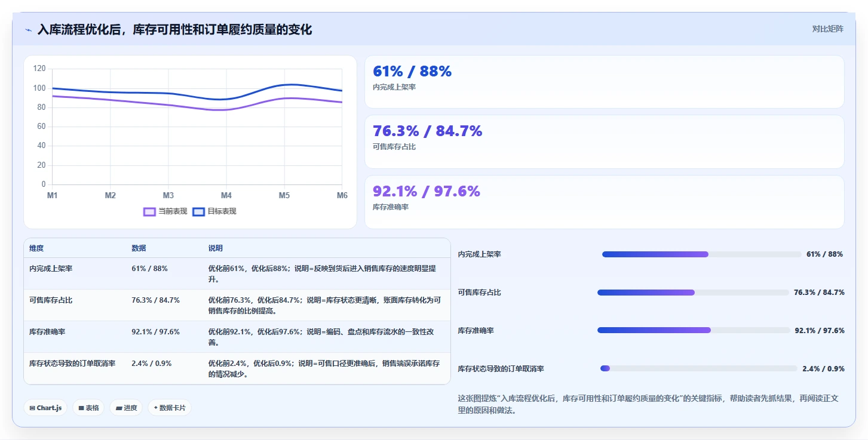Screen dimensions: 868x440
Task: Toggle the 当前表现 legend item in the chart
Action: (165, 211)
